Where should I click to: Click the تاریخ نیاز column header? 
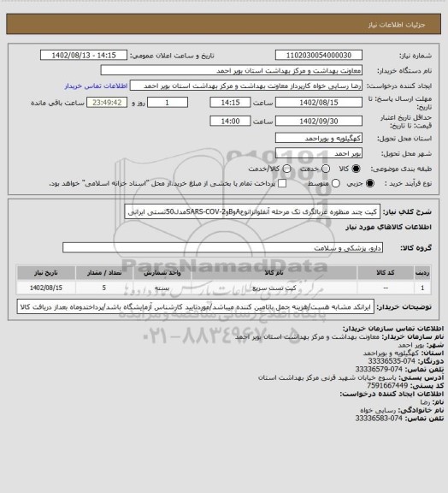[x=46, y=272]
